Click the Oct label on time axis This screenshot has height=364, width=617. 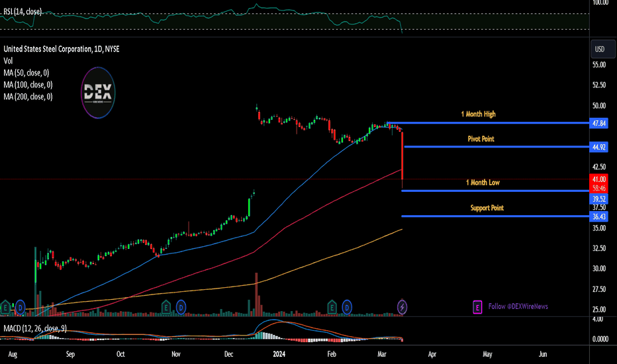120,354
